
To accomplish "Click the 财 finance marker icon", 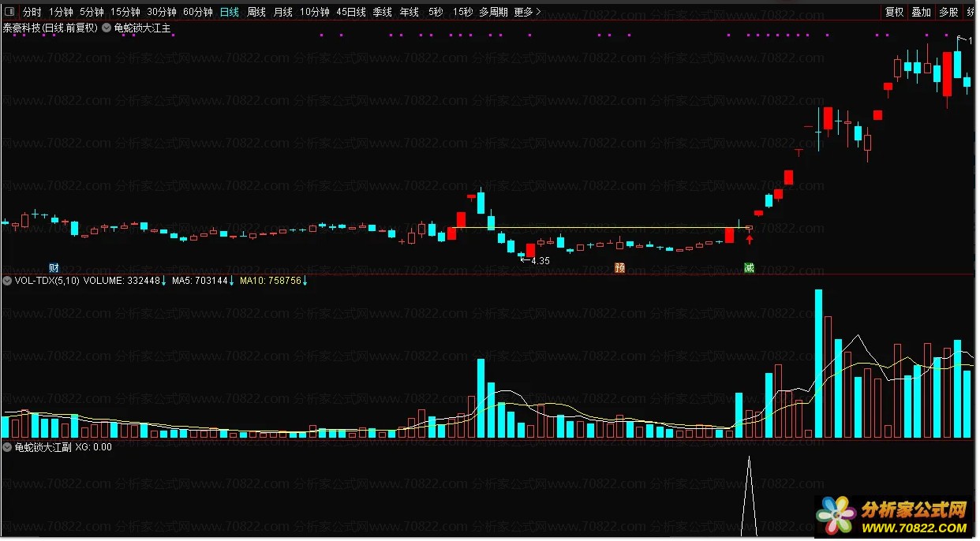I will tap(54, 267).
